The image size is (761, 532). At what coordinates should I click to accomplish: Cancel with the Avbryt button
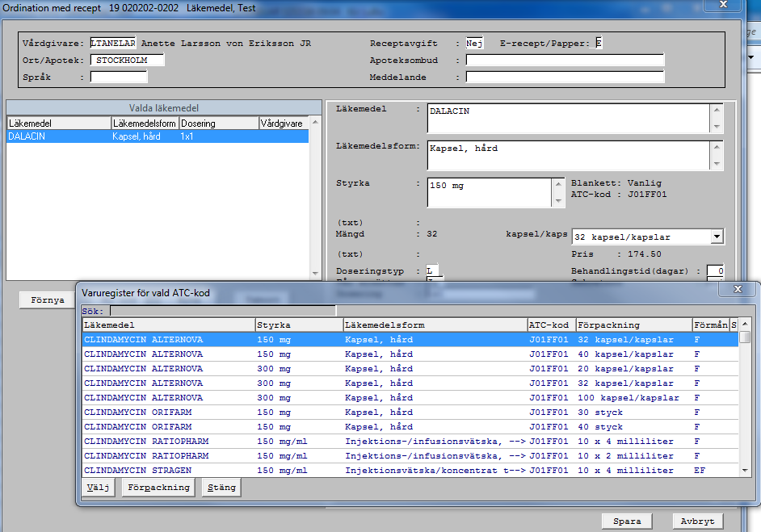[697, 522]
